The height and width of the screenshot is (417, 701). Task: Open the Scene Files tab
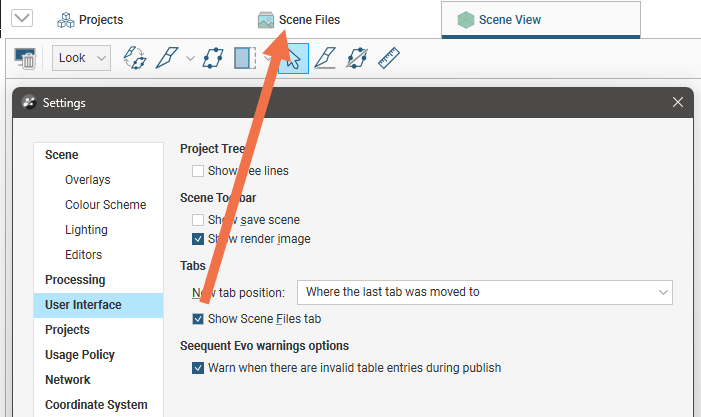point(299,19)
